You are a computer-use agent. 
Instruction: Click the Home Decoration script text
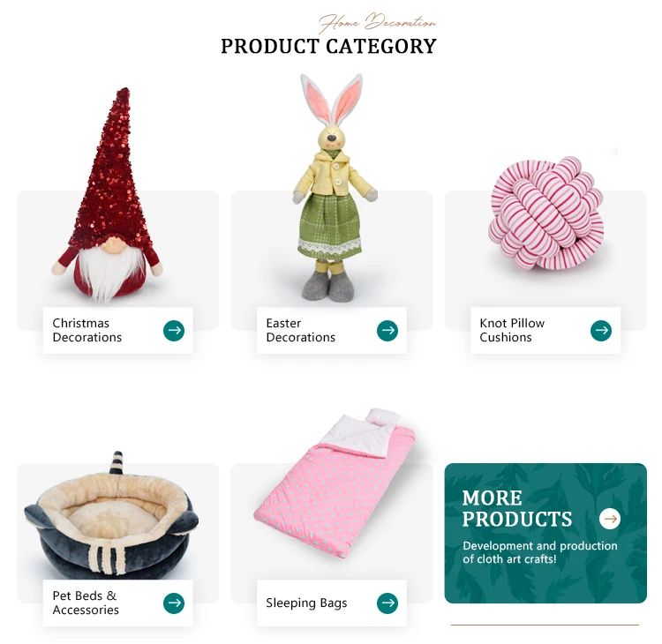tap(377, 22)
